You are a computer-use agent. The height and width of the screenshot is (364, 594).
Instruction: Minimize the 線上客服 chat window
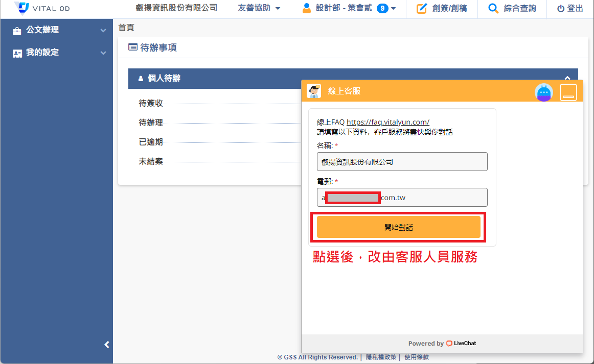coord(568,92)
